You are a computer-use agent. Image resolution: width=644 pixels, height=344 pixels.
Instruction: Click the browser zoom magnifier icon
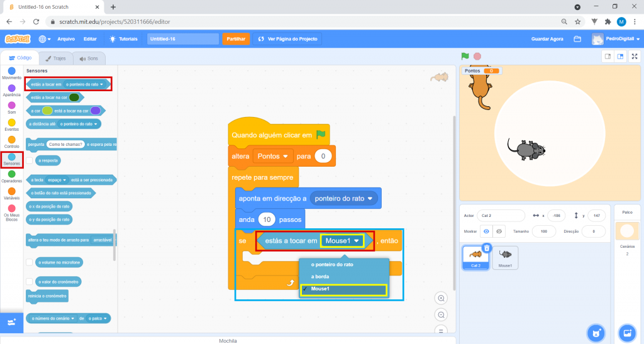[564, 22]
